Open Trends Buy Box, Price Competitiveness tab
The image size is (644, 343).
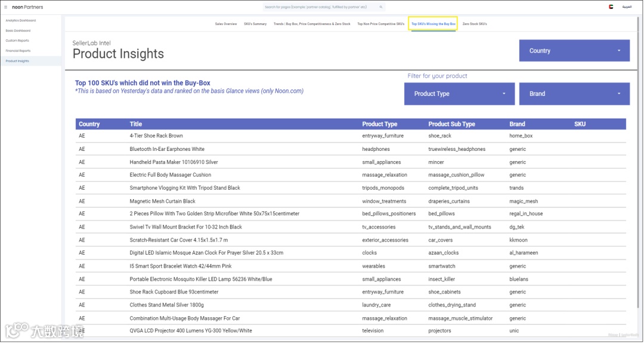[312, 24]
